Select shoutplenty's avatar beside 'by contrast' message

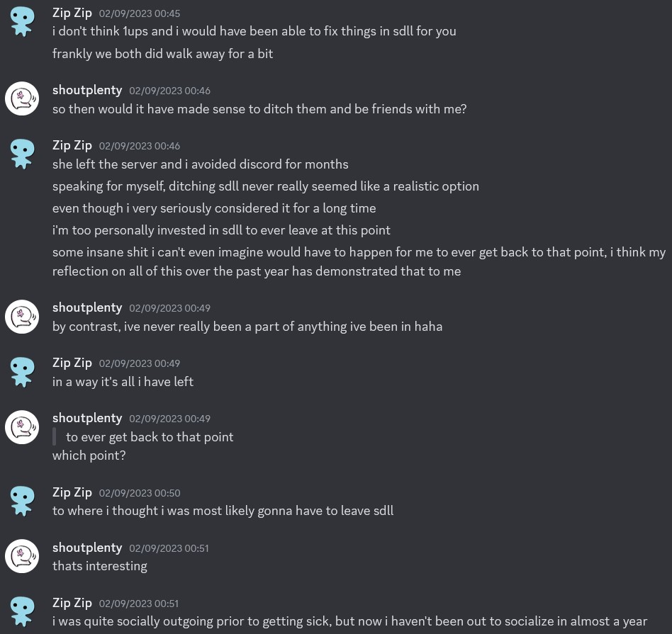[x=22, y=316]
